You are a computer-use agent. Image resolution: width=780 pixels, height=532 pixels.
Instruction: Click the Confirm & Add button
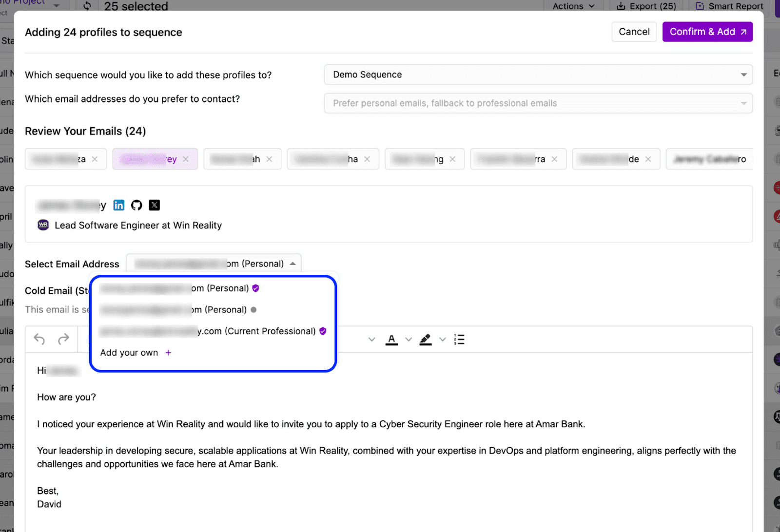click(707, 32)
